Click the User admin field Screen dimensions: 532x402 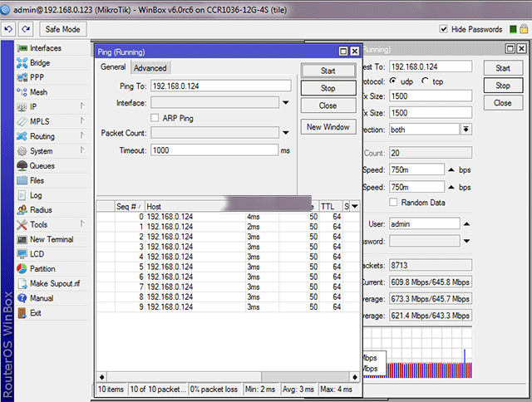click(425, 224)
